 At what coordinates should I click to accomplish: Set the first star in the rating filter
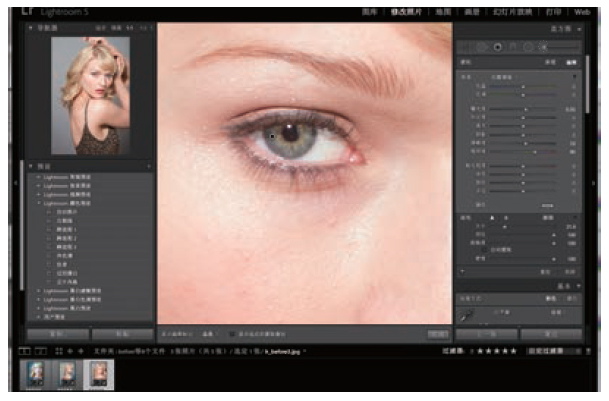pos(480,351)
